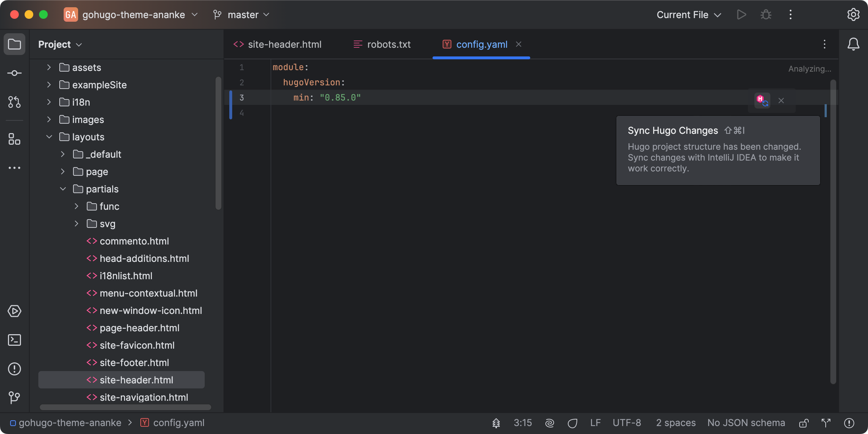Screen dimensions: 868x434
Task: Open the Services tool window
Action: click(14, 311)
